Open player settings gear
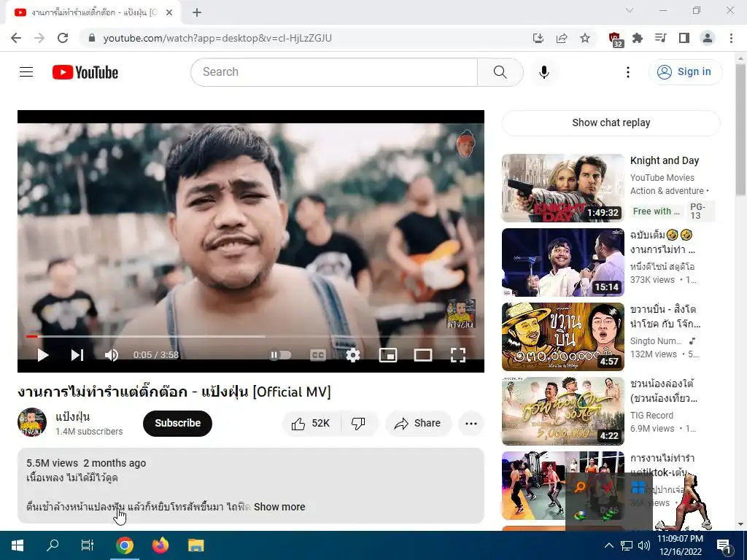 click(352, 355)
